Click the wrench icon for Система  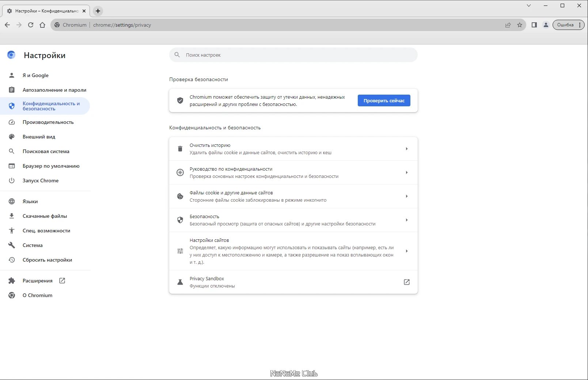click(12, 245)
